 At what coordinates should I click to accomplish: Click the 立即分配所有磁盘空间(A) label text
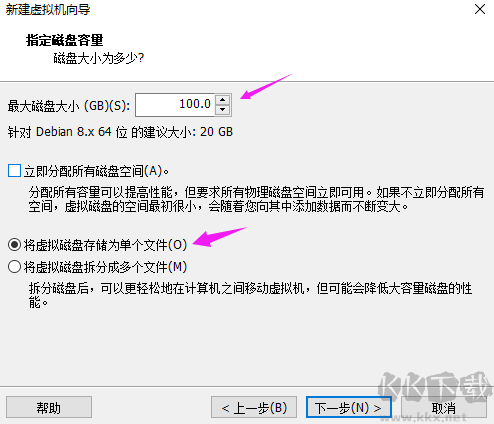tap(96, 171)
